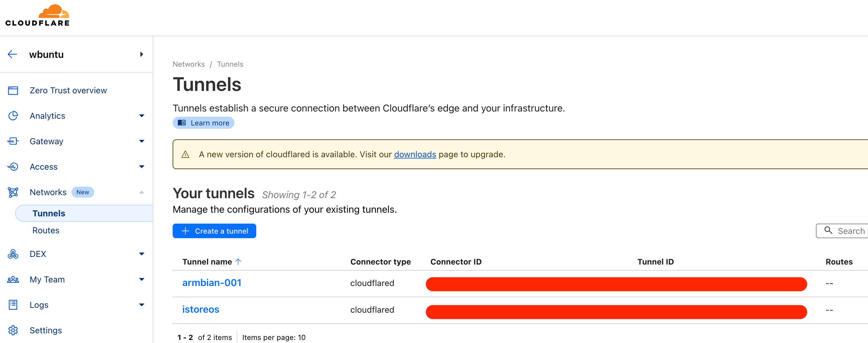The width and height of the screenshot is (868, 343).
Task: Click the Access sidebar icon
Action: [13, 167]
